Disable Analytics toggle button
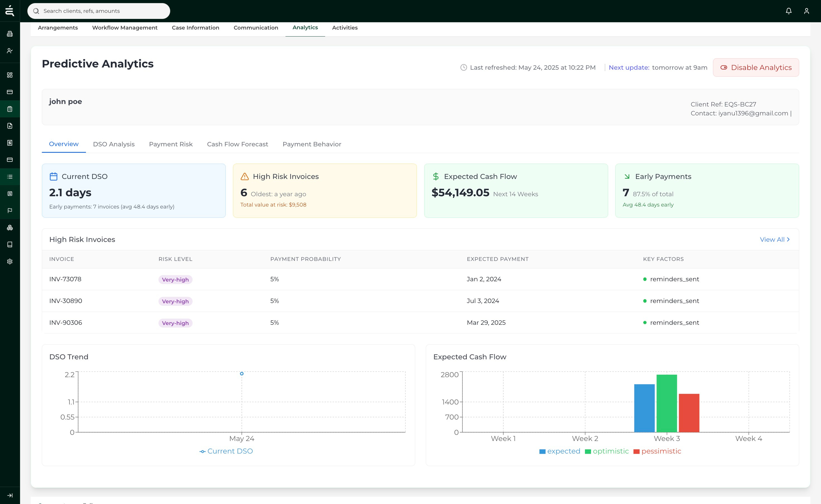Viewport: 821px width, 504px height. (x=756, y=67)
